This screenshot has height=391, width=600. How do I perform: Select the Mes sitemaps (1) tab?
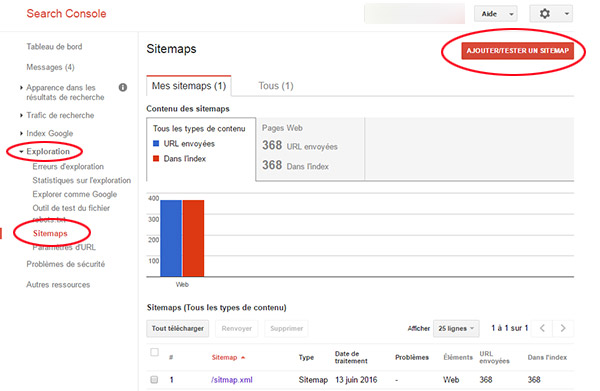click(x=189, y=86)
